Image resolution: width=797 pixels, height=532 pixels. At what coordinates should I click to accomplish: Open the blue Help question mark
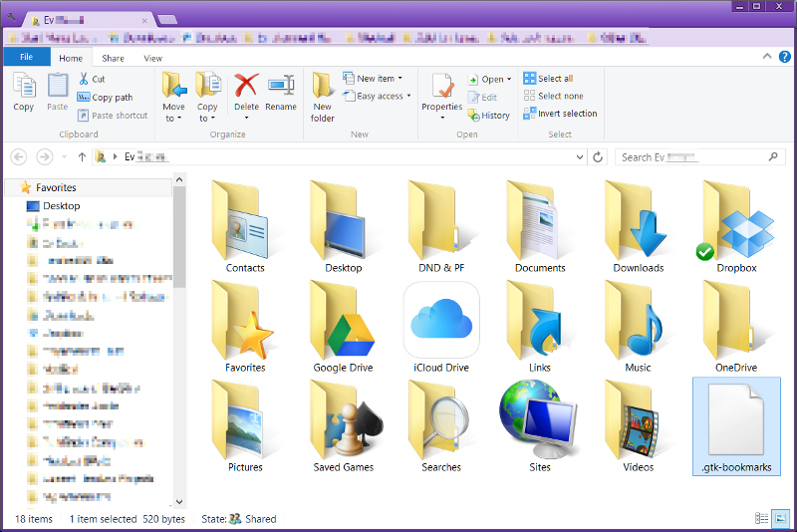(785, 57)
